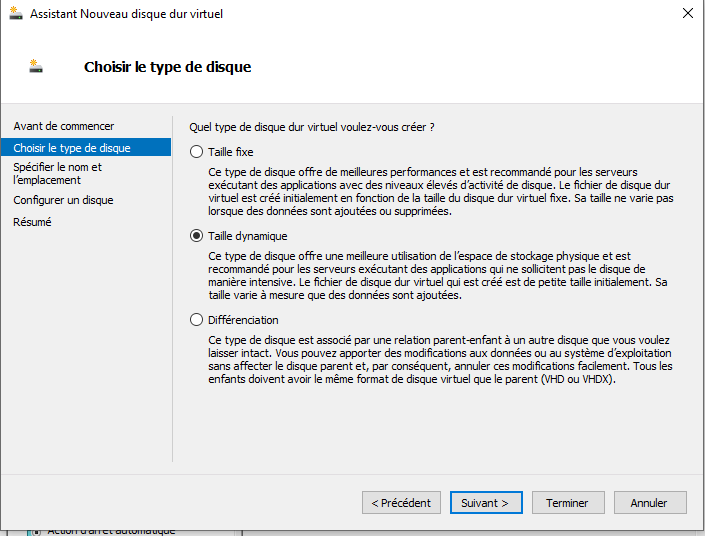Select the Taille dynamique radio button
The image size is (705, 536).
[196, 236]
